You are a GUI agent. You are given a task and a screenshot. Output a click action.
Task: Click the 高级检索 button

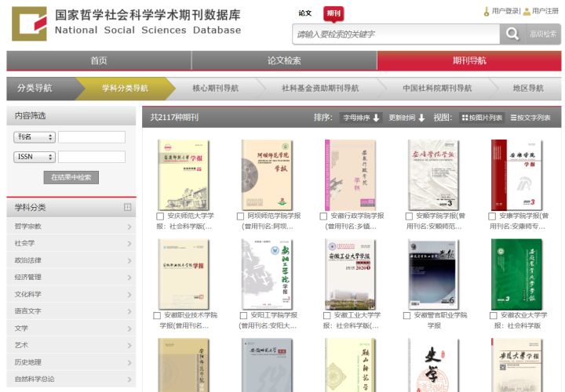click(543, 34)
